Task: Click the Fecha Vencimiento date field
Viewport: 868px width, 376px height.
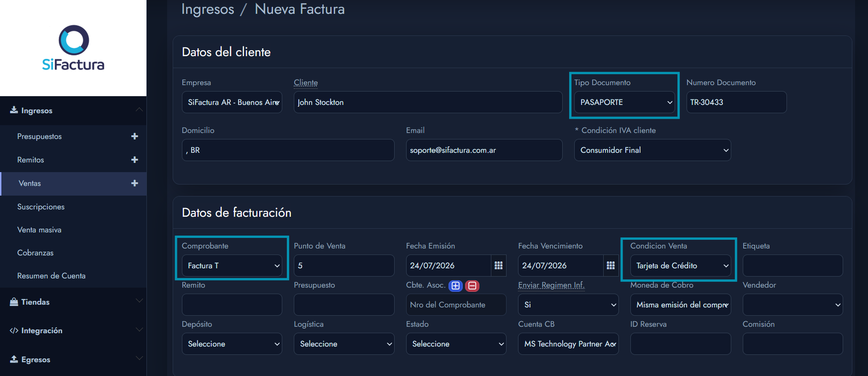Action: [x=560, y=266]
